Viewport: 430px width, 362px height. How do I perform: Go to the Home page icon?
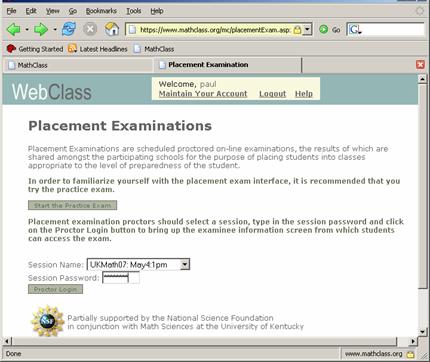(112, 29)
